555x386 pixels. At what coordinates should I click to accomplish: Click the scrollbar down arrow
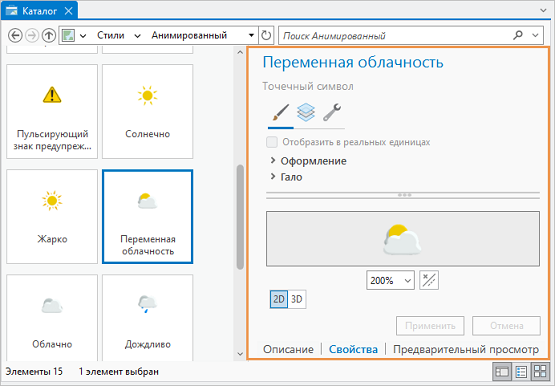[x=240, y=354]
